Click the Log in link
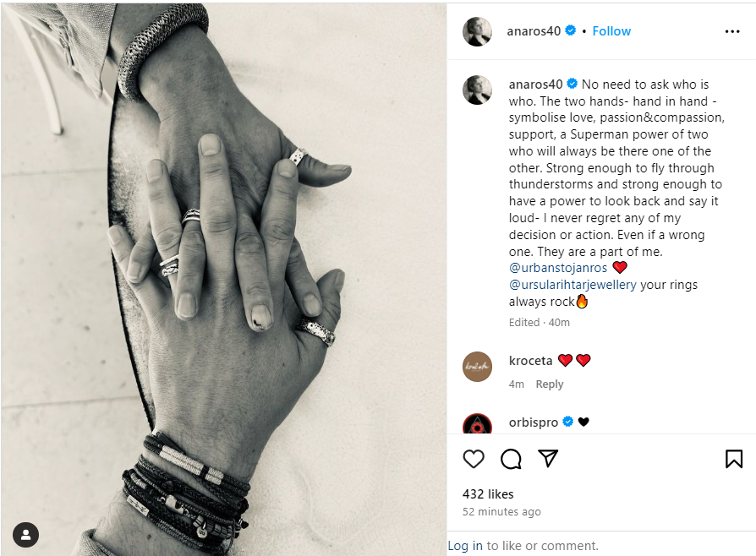Screen dimensions: 756x556 click(x=465, y=545)
